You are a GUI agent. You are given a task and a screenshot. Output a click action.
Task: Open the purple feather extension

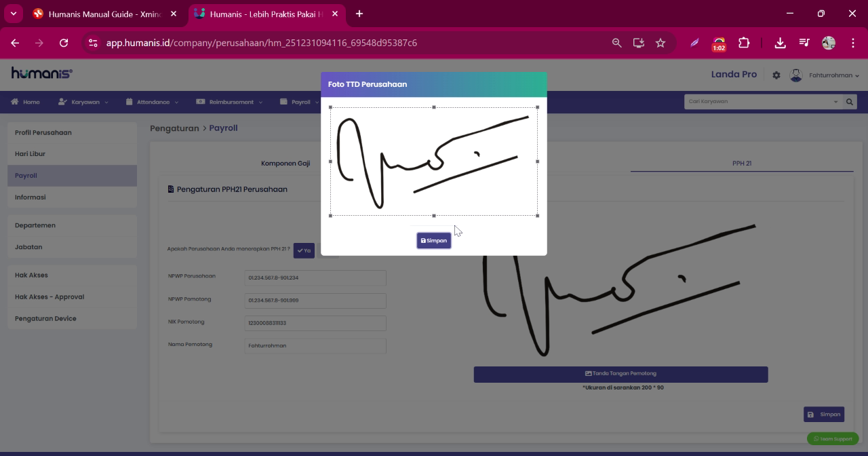pos(694,43)
